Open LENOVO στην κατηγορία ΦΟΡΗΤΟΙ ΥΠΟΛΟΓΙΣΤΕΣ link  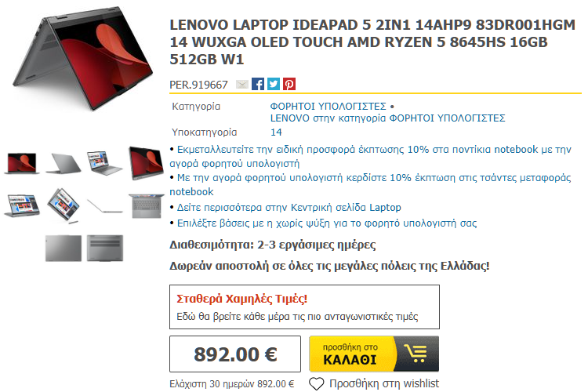pos(388,118)
